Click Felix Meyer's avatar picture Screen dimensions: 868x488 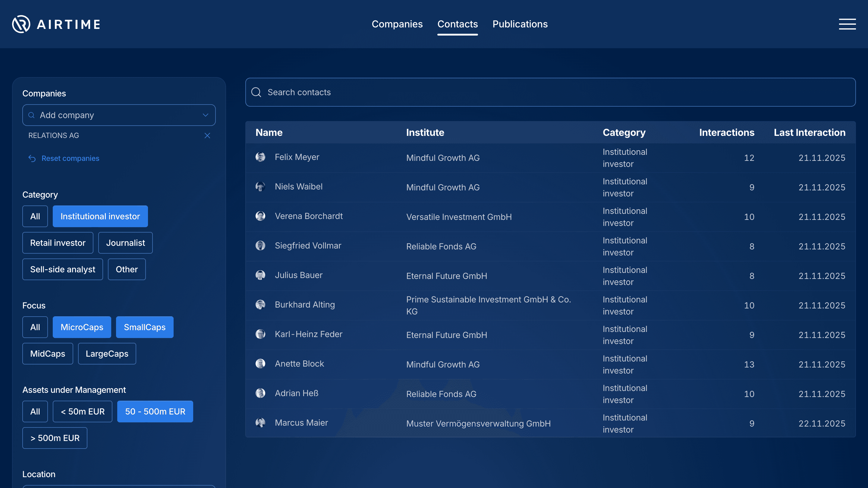(x=260, y=157)
